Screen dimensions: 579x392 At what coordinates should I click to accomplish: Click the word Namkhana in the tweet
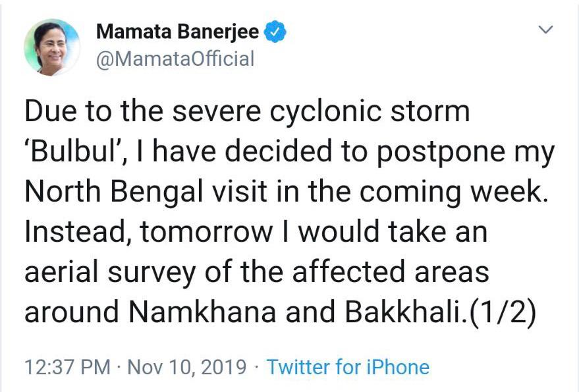point(202,312)
